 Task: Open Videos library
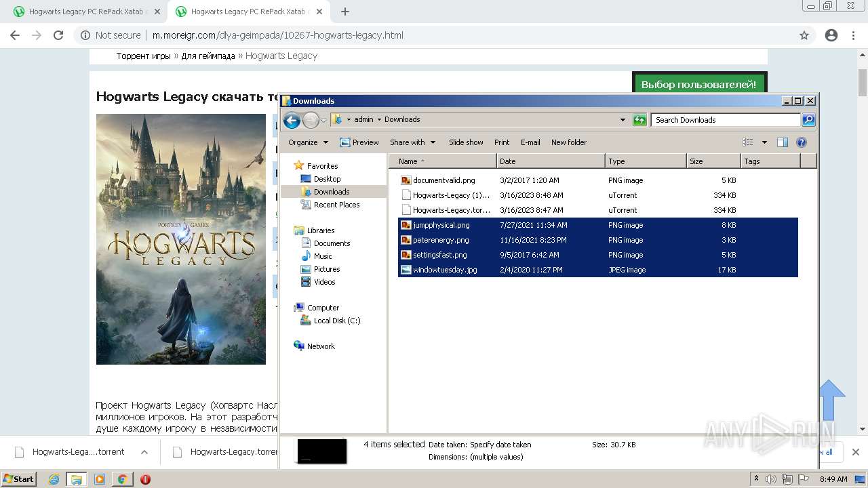point(324,282)
